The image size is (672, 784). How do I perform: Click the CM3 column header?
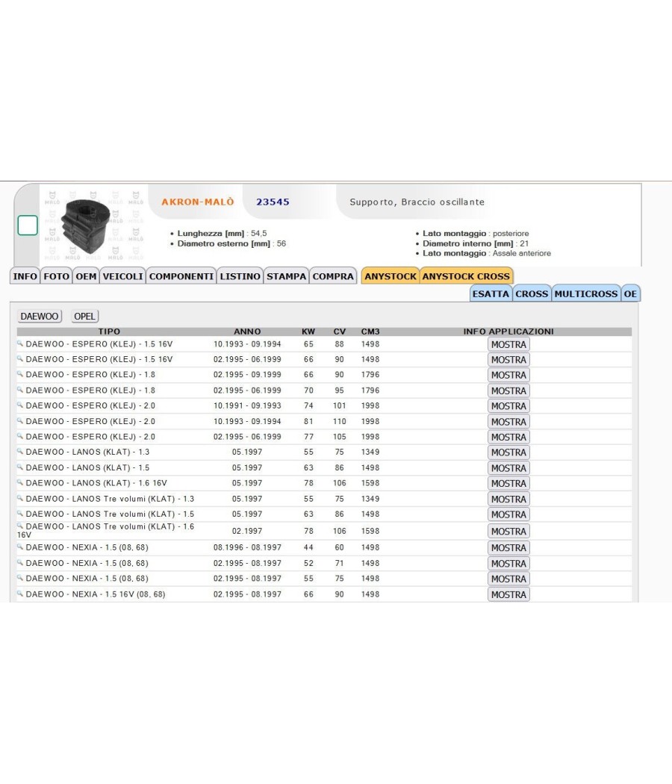370,331
